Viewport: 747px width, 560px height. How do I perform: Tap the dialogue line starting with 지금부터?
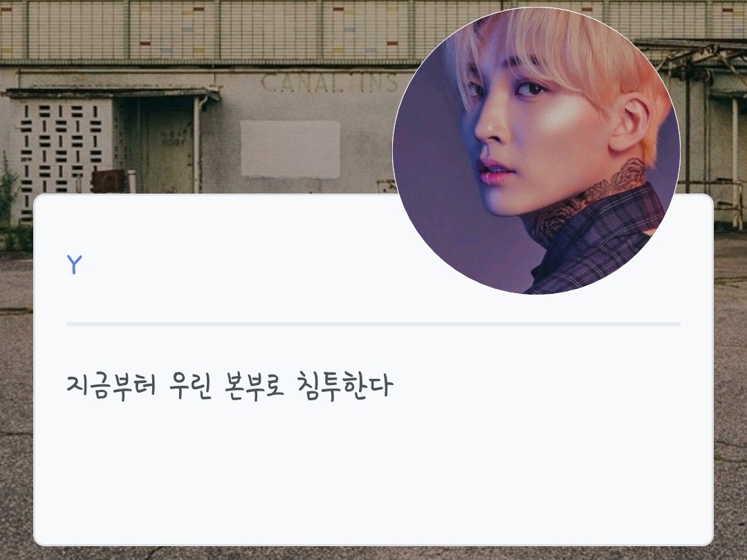tap(230, 386)
